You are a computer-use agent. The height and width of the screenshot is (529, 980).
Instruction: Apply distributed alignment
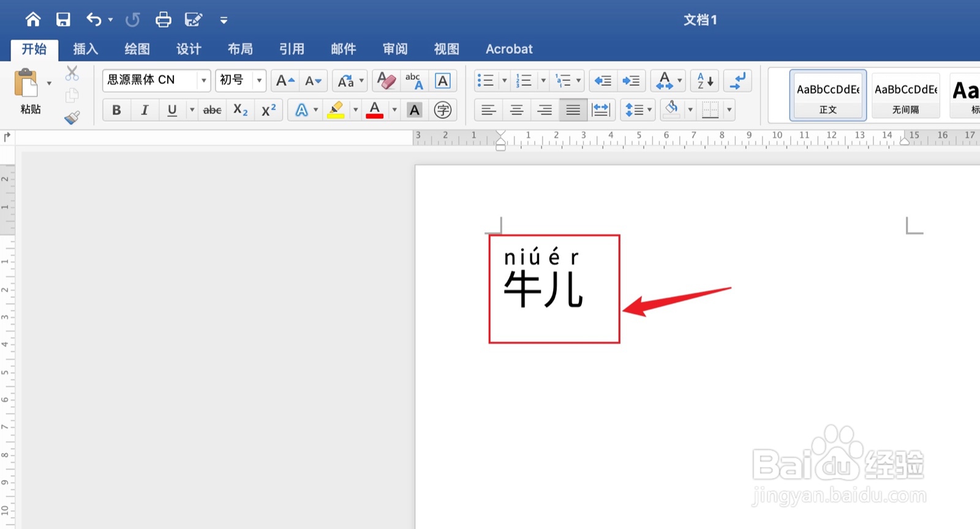pos(601,110)
